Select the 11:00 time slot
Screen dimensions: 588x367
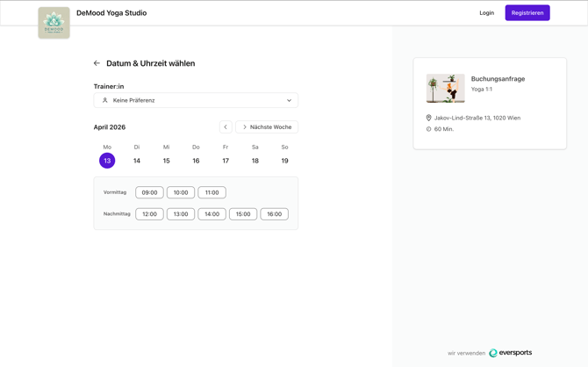pos(212,192)
